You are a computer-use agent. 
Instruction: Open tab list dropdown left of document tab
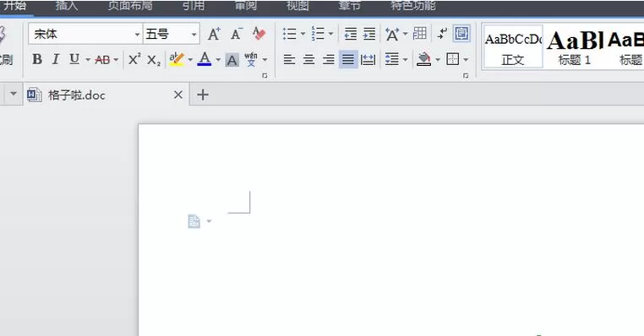(14, 94)
